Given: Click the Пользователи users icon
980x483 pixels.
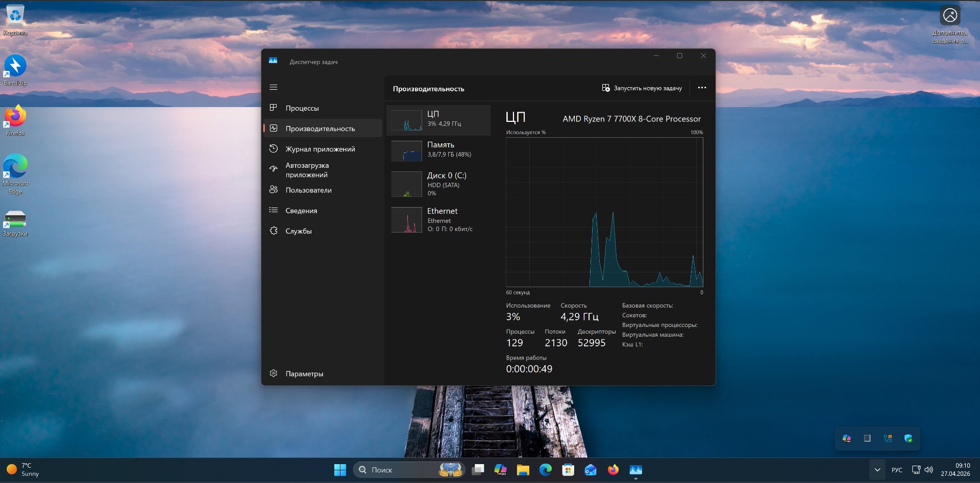Looking at the screenshot, I should pyautogui.click(x=274, y=190).
